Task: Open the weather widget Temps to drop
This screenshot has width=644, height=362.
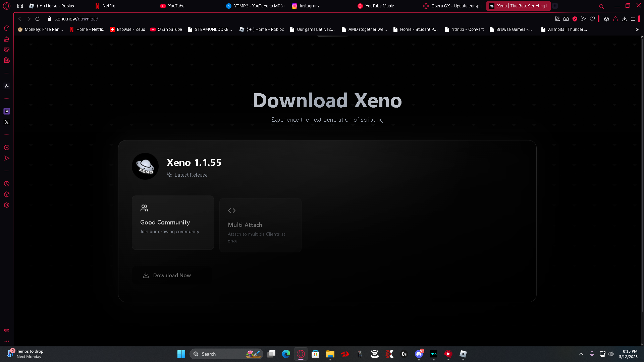Action: 25,354
